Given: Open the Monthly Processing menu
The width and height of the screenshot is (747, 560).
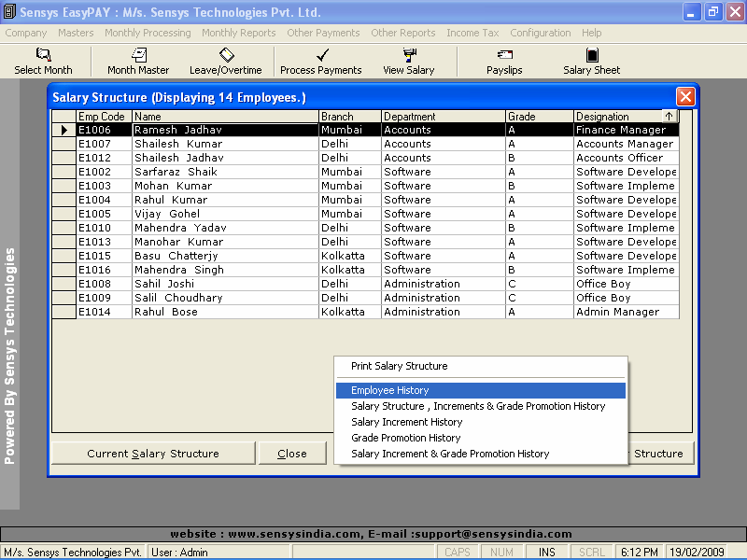Looking at the screenshot, I should [x=148, y=33].
